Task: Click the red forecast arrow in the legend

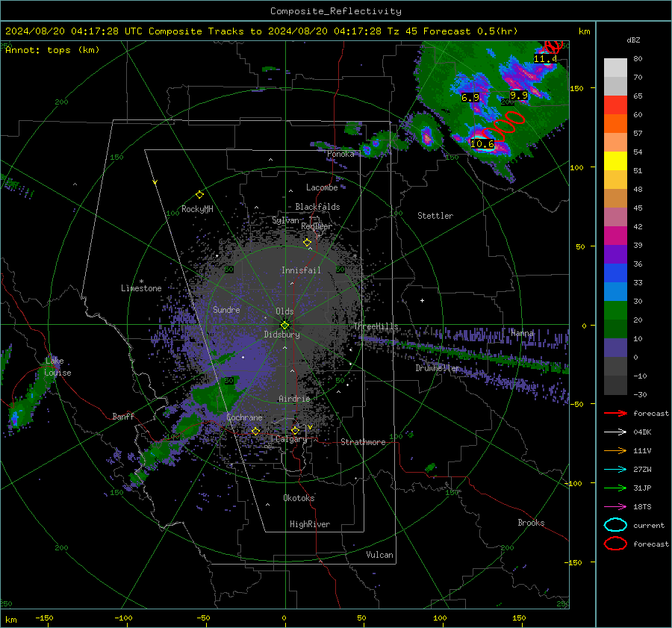Action: (615, 413)
